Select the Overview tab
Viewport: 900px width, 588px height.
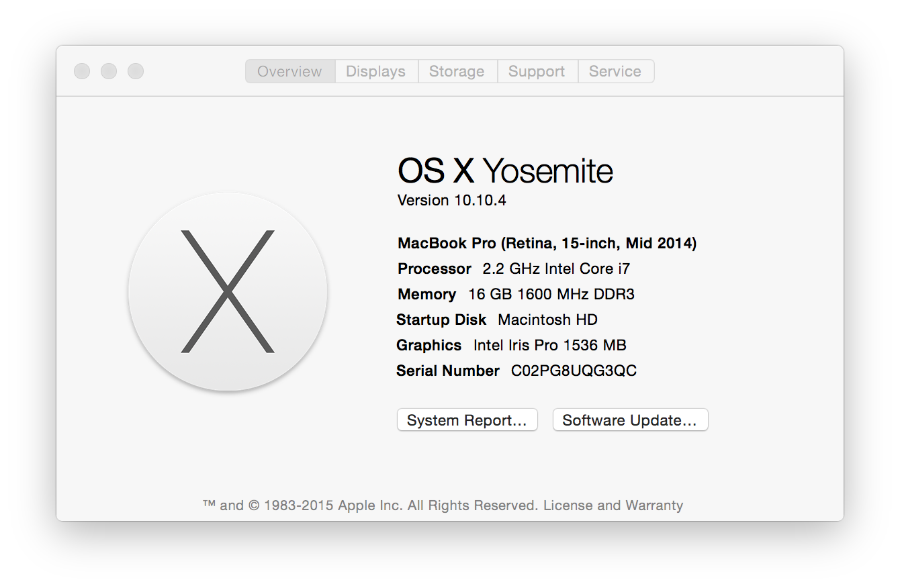(289, 71)
